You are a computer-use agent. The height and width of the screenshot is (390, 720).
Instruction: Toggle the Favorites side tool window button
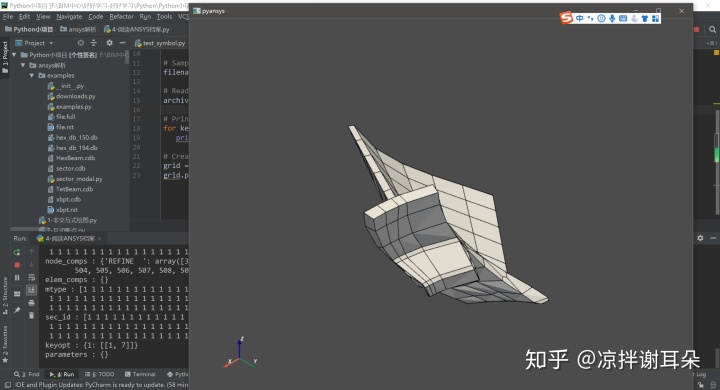(5, 345)
